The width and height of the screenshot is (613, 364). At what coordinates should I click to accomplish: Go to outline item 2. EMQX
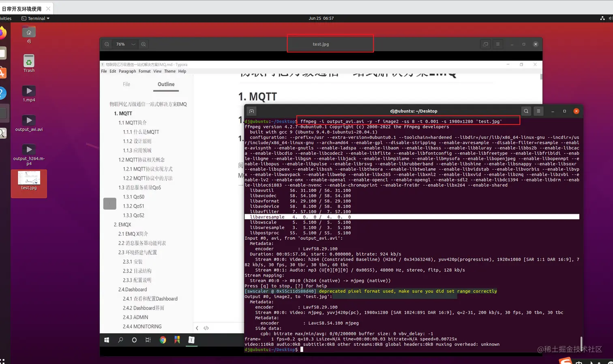[x=122, y=224]
